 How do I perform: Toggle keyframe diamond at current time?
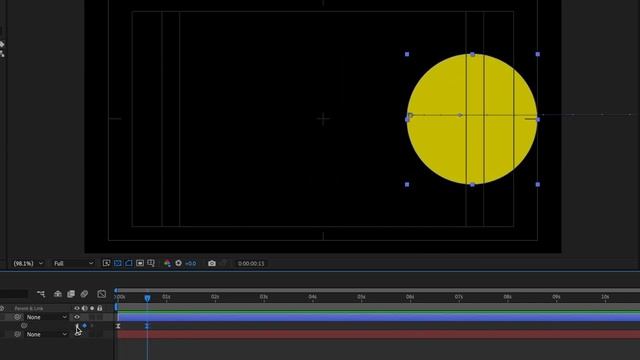point(84,325)
